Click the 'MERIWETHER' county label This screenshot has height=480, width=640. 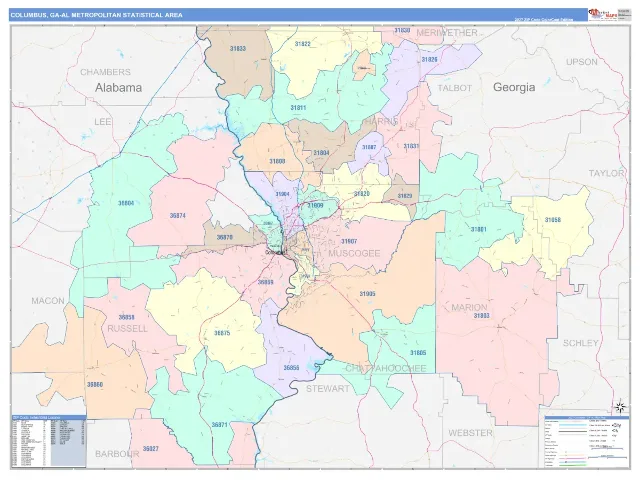click(x=447, y=33)
